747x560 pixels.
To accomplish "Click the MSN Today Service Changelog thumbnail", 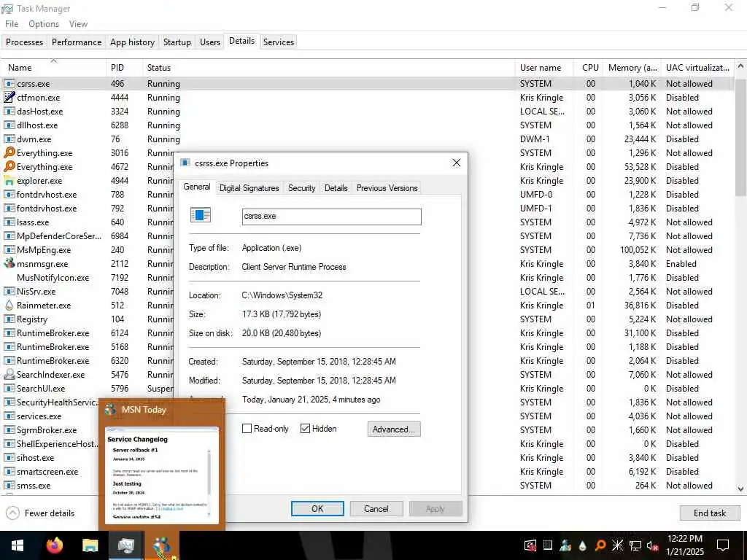I will tap(162, 475).
